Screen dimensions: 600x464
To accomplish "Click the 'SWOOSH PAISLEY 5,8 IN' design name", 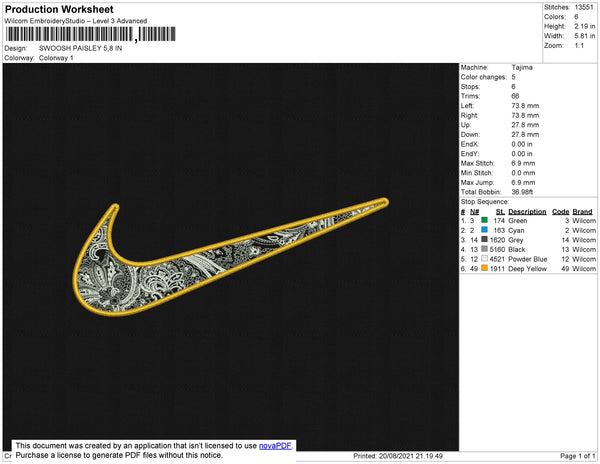I will pyautogui.click(x=80, y=48).
